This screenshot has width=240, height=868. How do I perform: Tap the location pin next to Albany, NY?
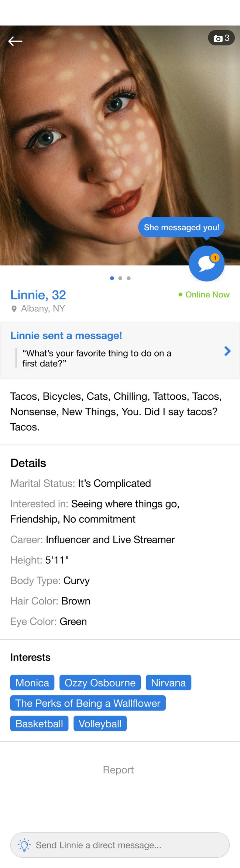(14, 309)
